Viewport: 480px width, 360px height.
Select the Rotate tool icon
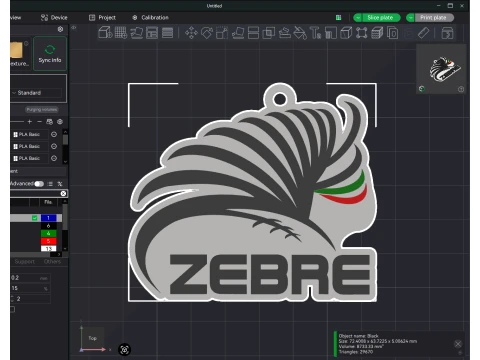(x=207, y=33)
